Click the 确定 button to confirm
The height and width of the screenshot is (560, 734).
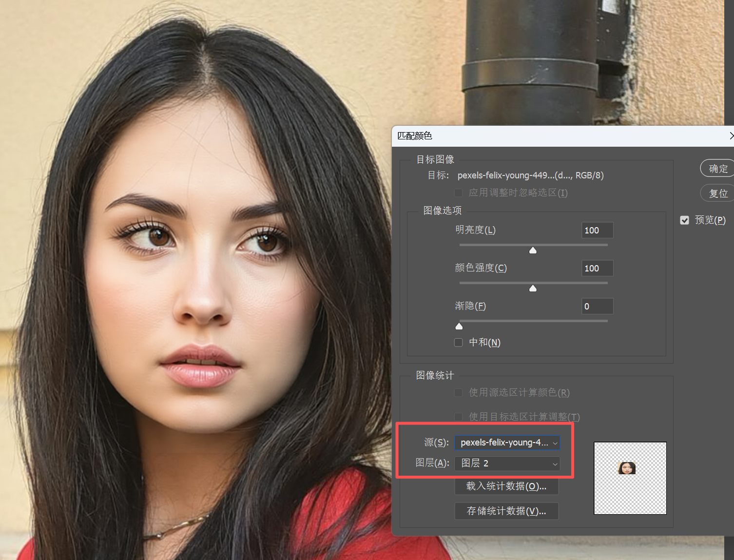click(717, 169)
